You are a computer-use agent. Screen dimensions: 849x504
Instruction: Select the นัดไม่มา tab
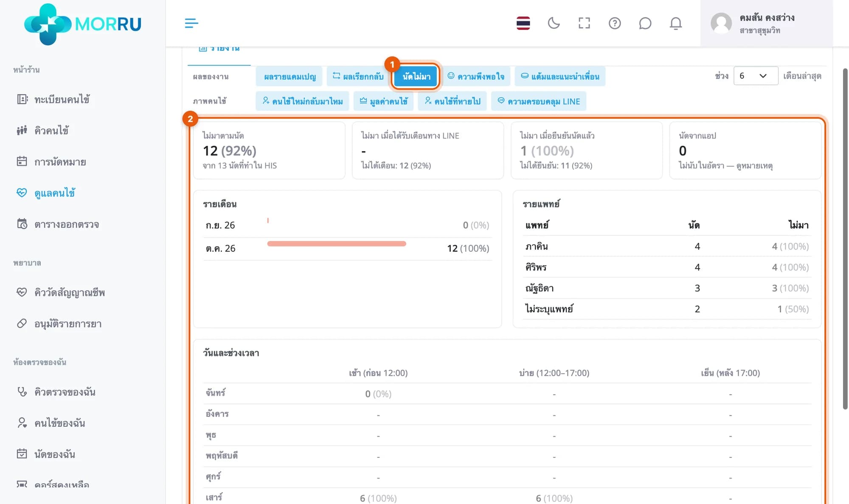(x=416, y=76)
